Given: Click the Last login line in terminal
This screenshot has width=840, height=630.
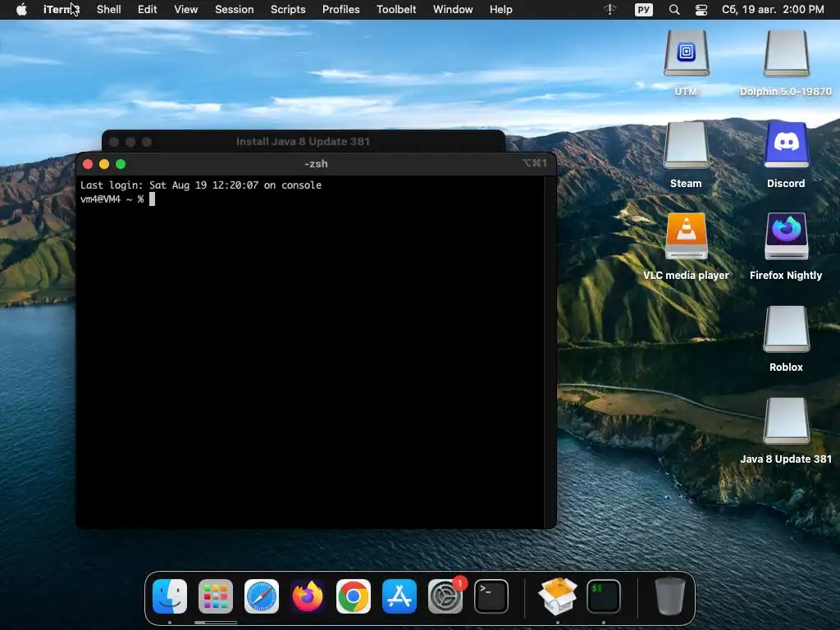Looking at the screenshot, I should [201, 185].
